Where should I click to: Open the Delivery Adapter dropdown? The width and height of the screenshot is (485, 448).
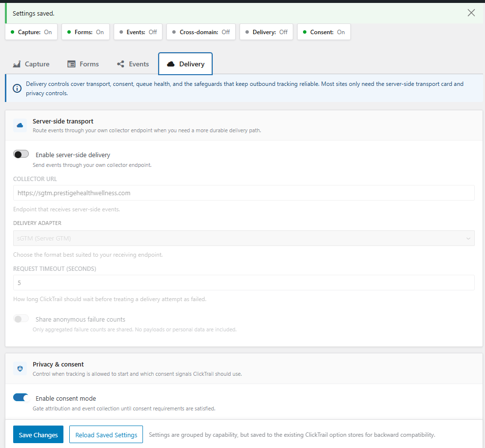pos(244,238)
